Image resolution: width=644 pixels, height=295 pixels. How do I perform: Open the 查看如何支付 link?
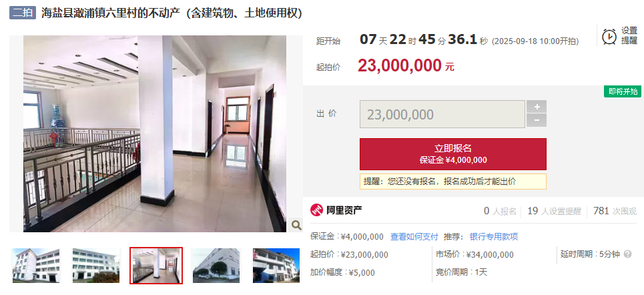pyautogui.click(x=414, y=237)
